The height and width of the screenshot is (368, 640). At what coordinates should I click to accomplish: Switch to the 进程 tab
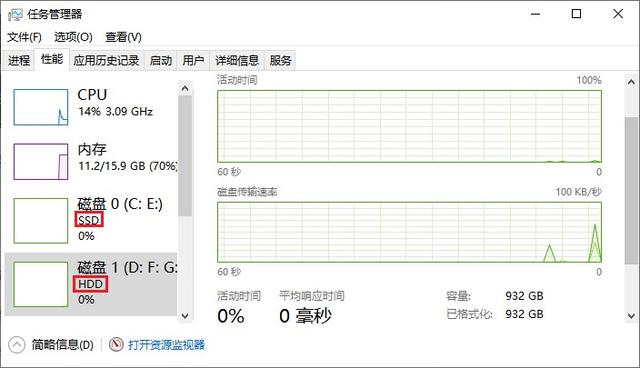[x=19, y=61]
